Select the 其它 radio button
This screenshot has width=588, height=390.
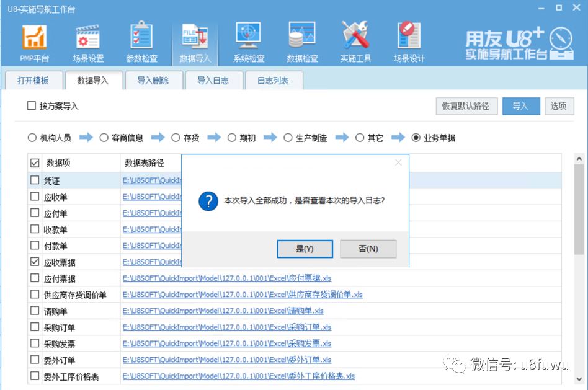click(x=360, y=138)
